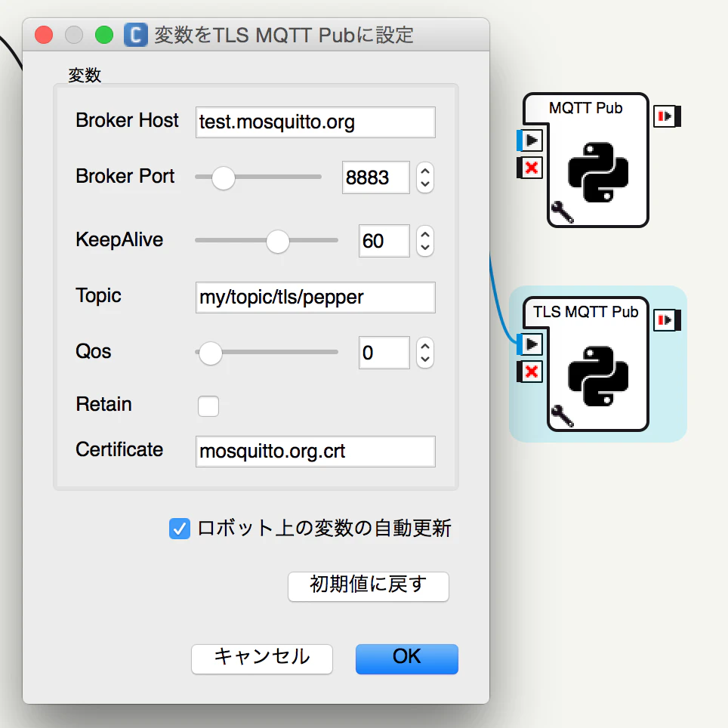Click the Broker Port value field 8883
Image resolution: width=728 pixels, height=728 pixels.
click(375, 177)
